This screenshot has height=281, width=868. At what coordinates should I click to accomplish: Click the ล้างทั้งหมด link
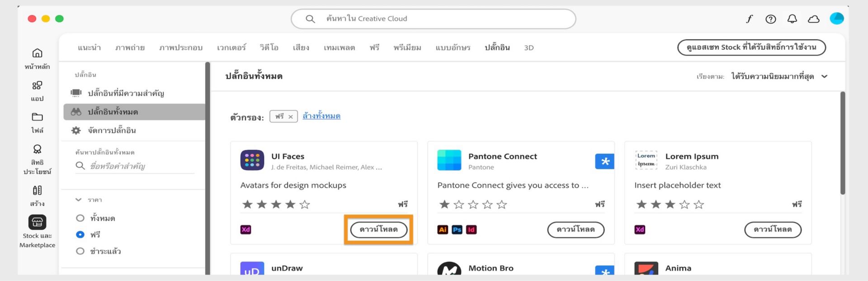pos(321,116)
